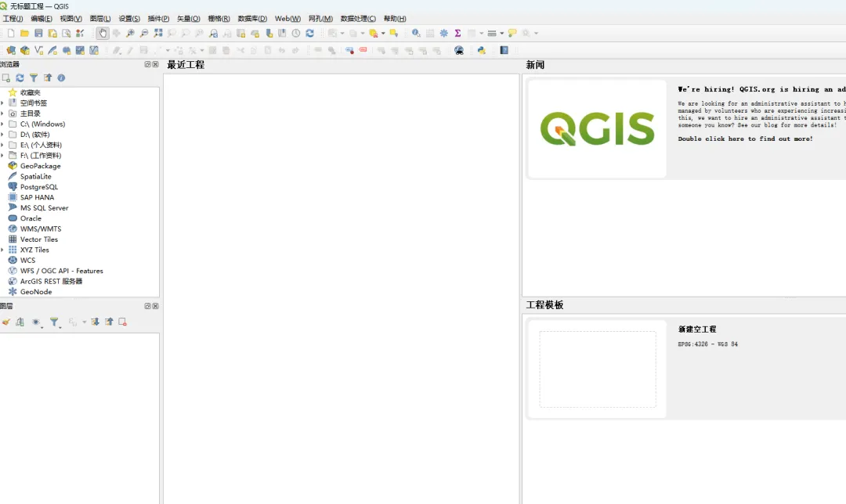
Task: Open Layer Styling panel paintbrush icon
Action: pos(6,322)
